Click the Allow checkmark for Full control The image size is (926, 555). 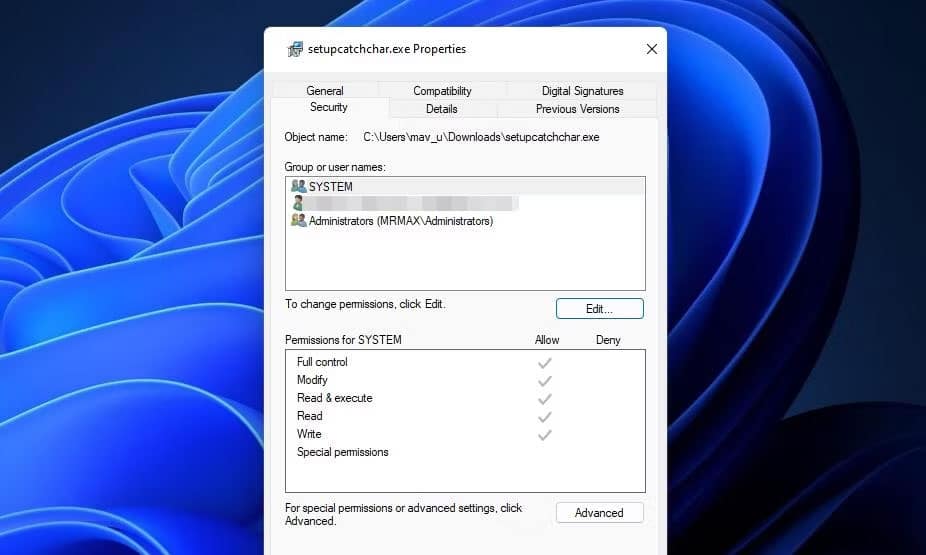point(544,363)
